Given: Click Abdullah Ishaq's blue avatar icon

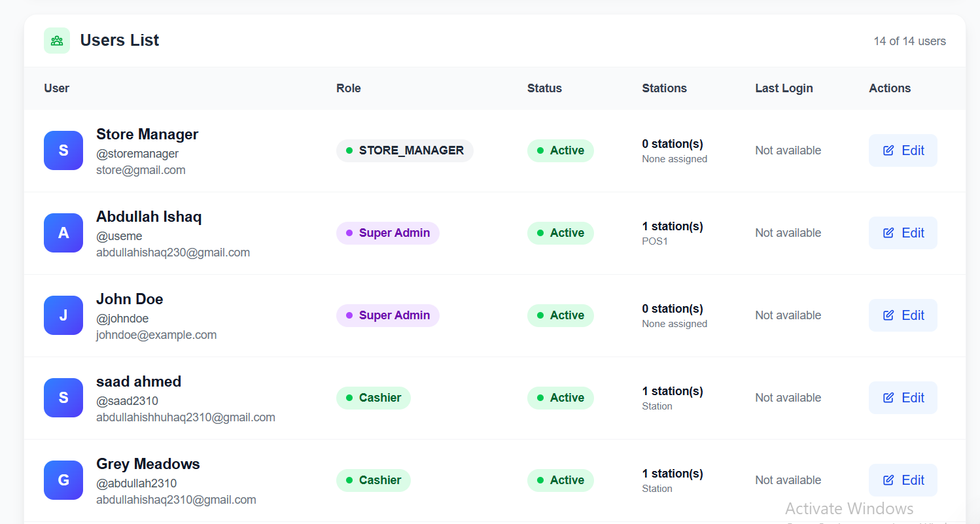Looking at the screenshot, I should pyautogui.click(x=63, y=233).
